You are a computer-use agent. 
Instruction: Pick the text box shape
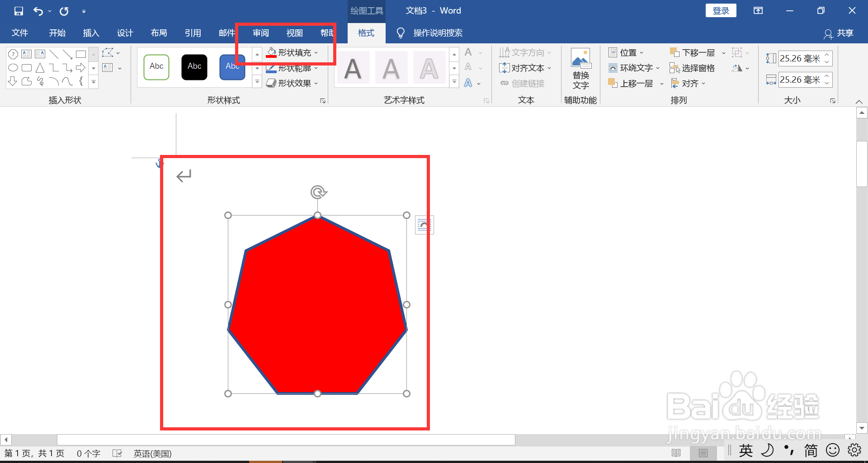(27, 54)
